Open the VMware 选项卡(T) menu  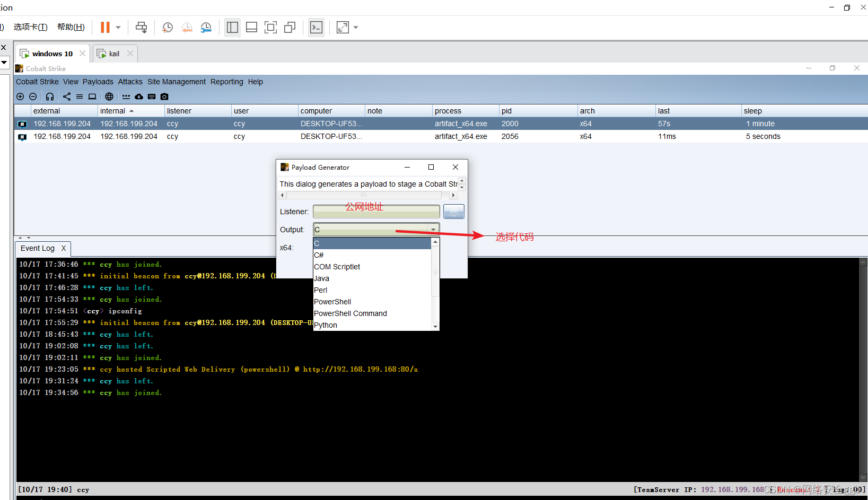pos(30,27)
